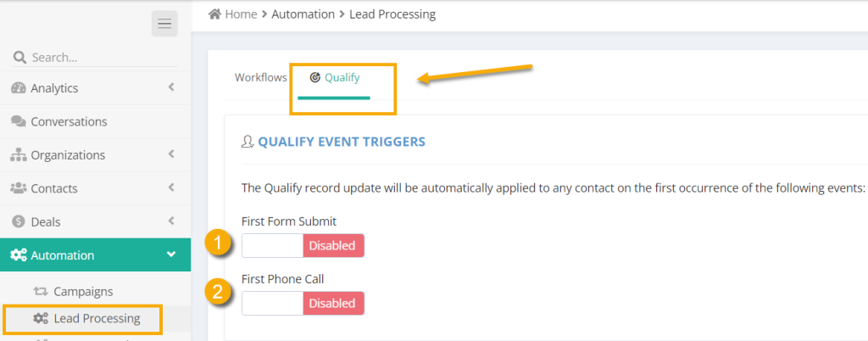Click the Analytics dashboard icon

click(19, 88)
